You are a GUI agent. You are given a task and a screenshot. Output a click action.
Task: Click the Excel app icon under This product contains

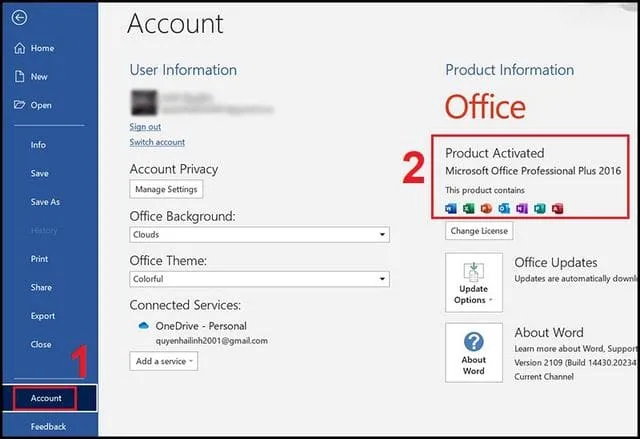(469, 208)
